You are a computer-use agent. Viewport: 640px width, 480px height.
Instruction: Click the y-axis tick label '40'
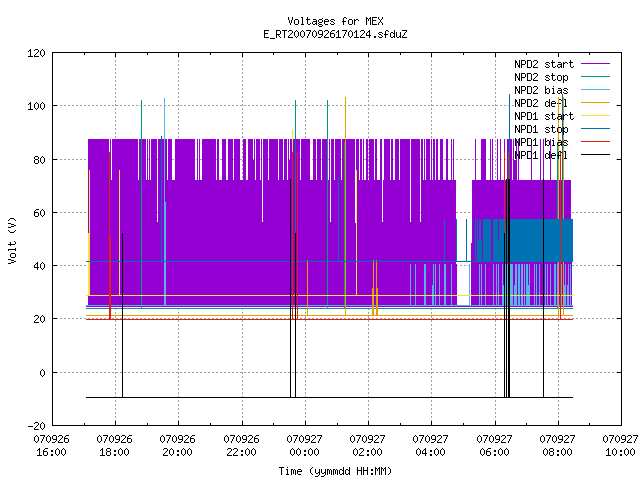39,266
